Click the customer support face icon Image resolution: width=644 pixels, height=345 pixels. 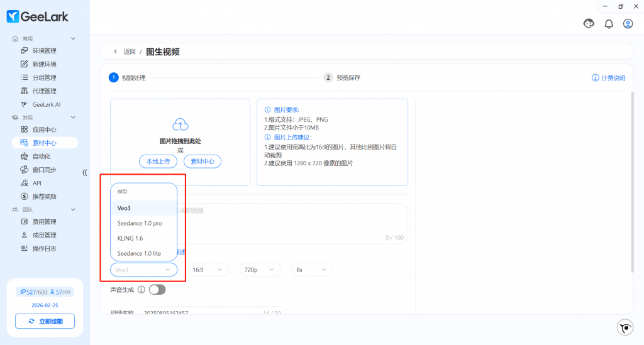[589, 24]
